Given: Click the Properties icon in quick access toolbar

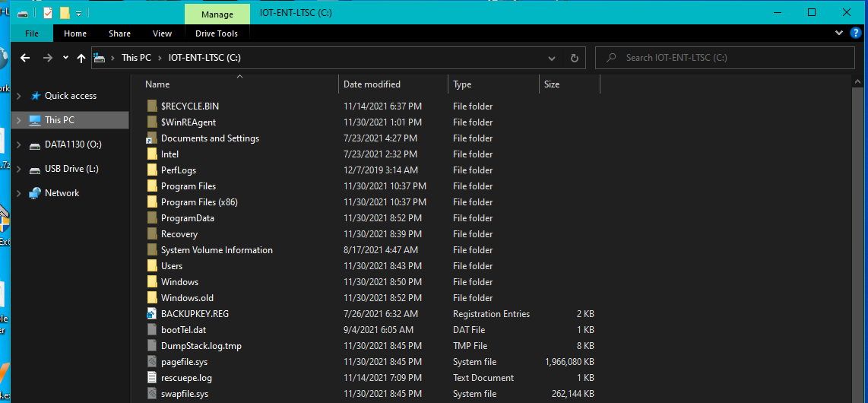Looking at the screenshot, I should coord(48,13).
